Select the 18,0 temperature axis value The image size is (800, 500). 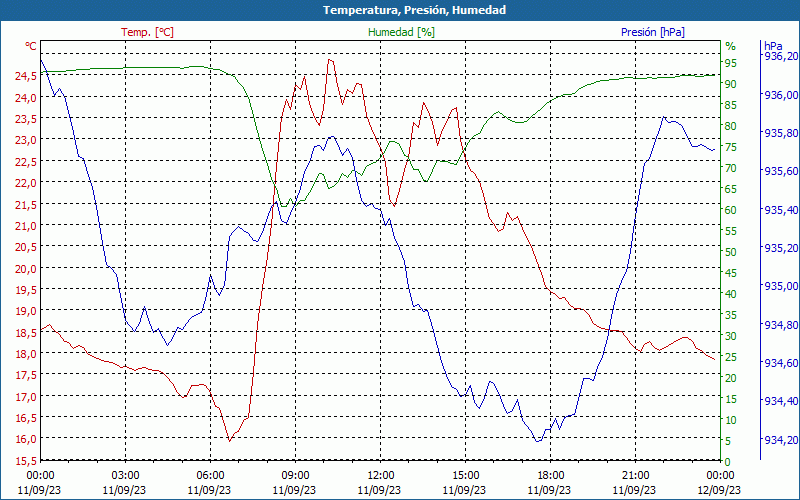(26, 353)
